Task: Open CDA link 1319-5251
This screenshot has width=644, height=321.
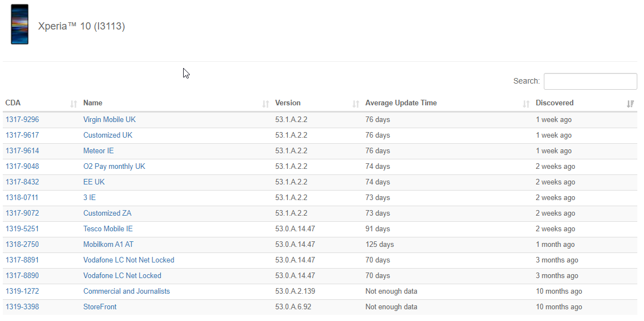Action: coord(22,229)
